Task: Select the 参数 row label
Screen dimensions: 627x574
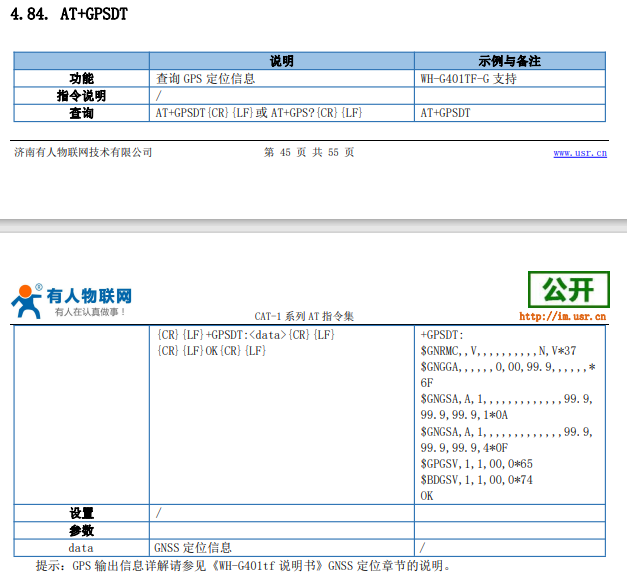Action: (x=82, y=530)
